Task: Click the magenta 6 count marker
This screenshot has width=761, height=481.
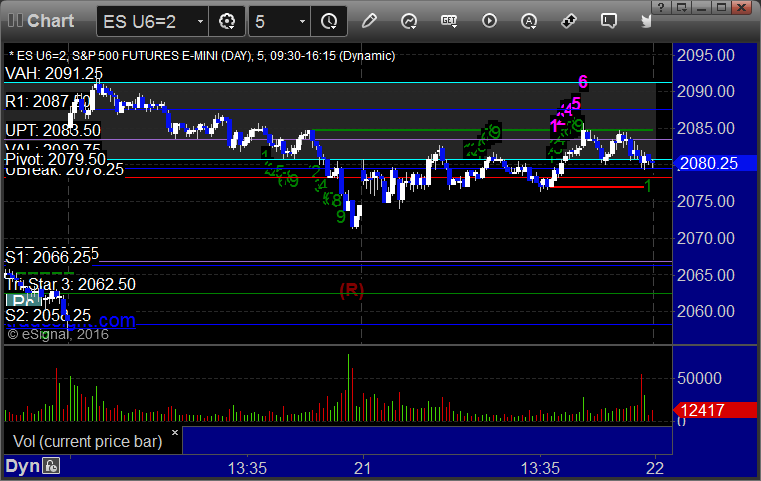Action: click(583, 82)
